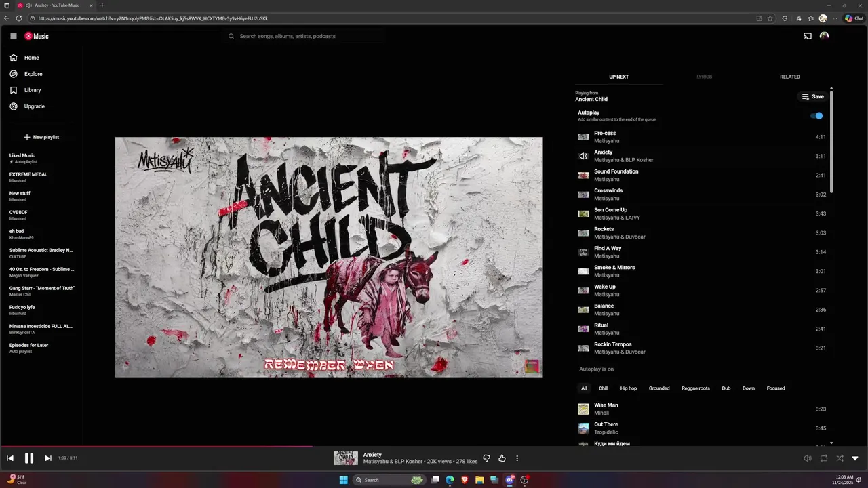Click the New playlist button

click(x=41, y=137)
